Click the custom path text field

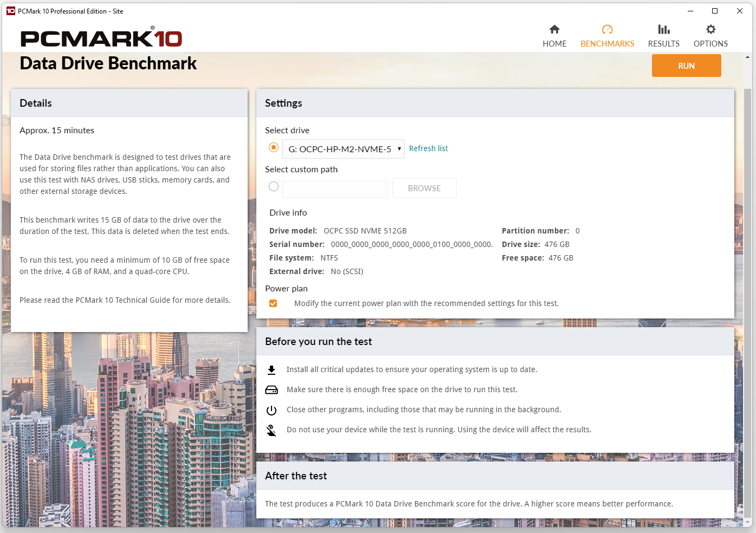pos(335,188)
